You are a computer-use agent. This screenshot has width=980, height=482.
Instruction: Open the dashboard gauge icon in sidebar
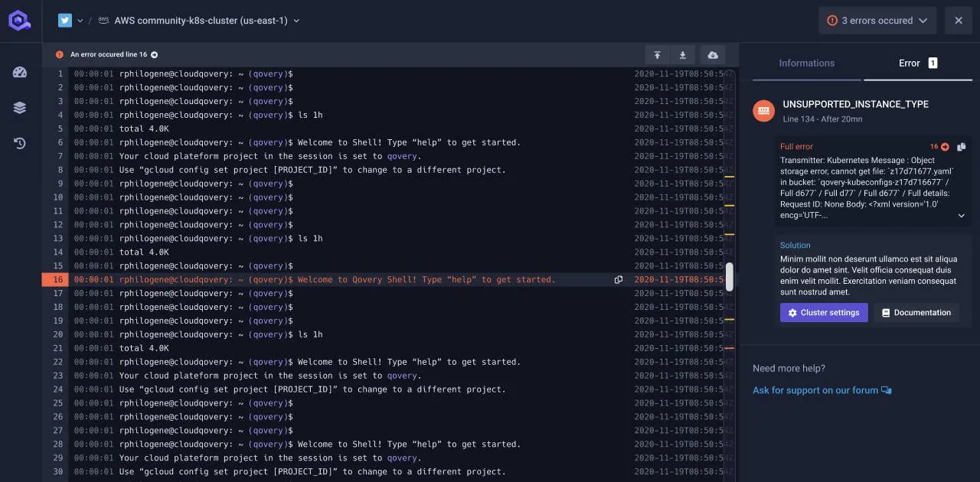(19, 72)
